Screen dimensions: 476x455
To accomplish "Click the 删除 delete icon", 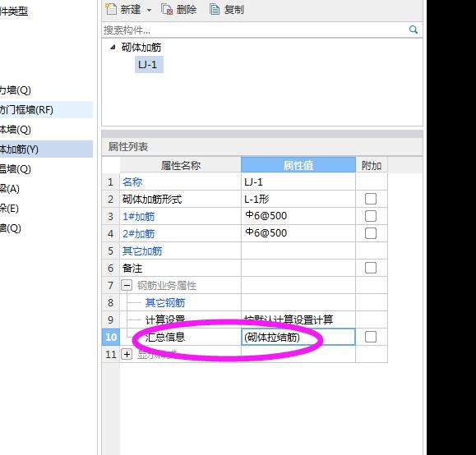I will coord(167,9).
